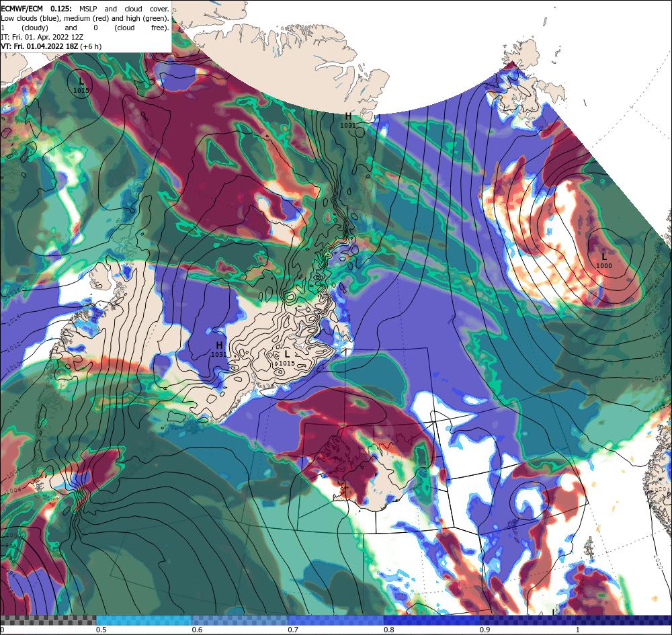Select the 0.6–0.7 colorbar segment
Image resolution: width=672 pixels, height=635 pixels.
tap(240, 620)
